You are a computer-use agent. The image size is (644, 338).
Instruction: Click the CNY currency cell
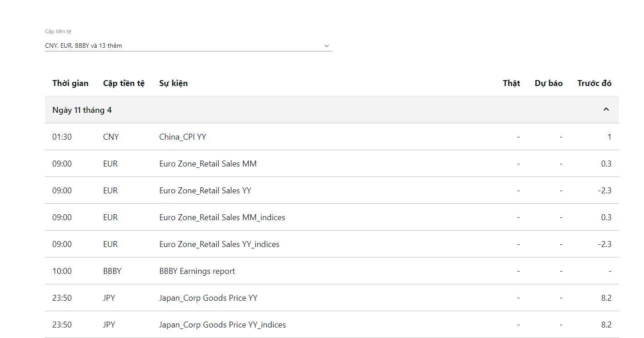point(111,137)
